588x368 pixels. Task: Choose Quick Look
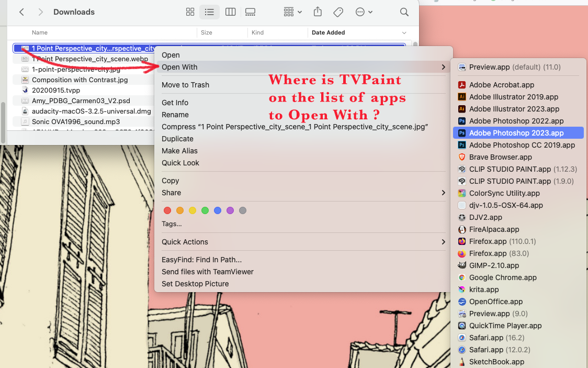point(180,163)
